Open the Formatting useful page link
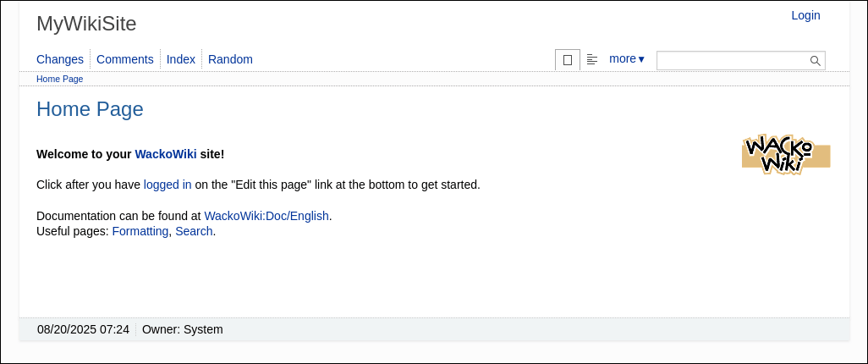Screen dimensions: 868x364 [140, 231]
